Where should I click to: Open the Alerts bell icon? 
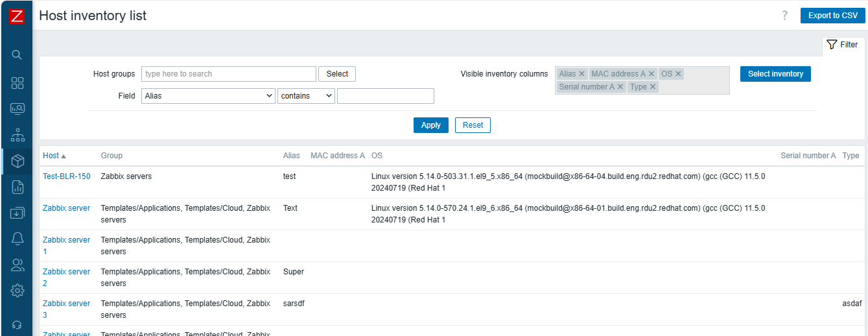18,239
